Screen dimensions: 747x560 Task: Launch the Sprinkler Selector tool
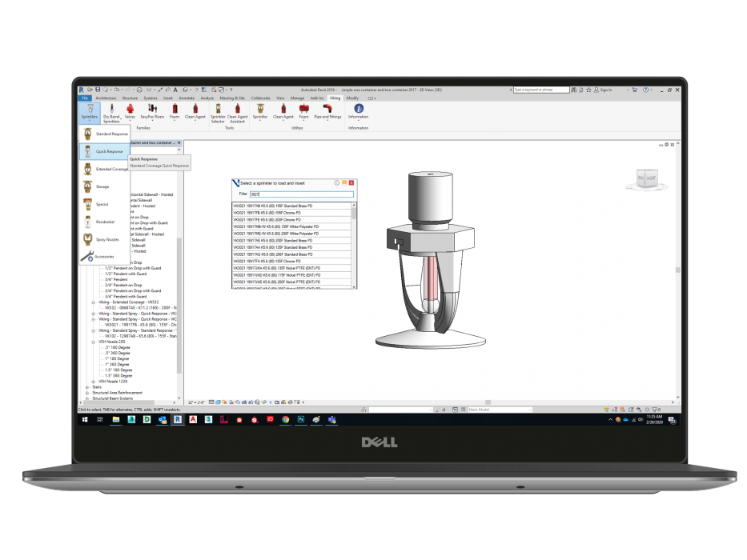(218, 114)
